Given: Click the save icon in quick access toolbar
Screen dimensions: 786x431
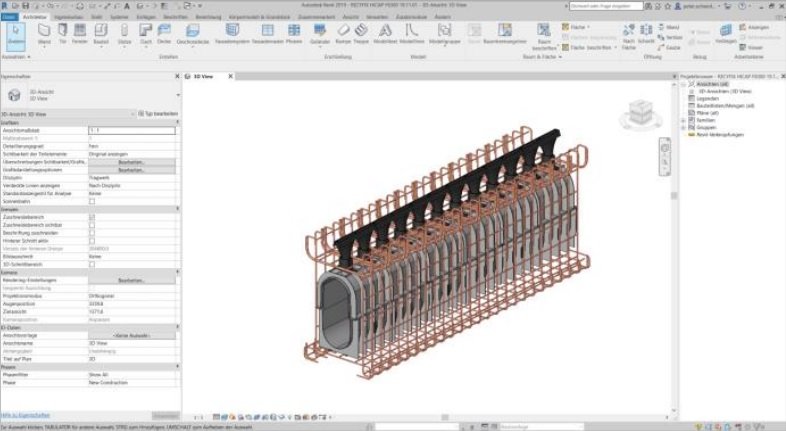Looking at the screenshot, I should pyautogui.click(x=26, y=6).
